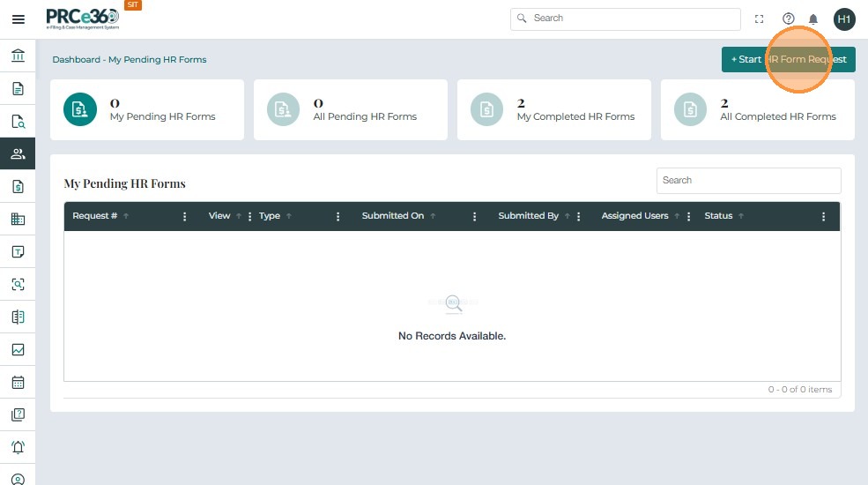Screen dimensions: 868x485
Task: Open the notifications bell
Action: (x=813, y=19)
